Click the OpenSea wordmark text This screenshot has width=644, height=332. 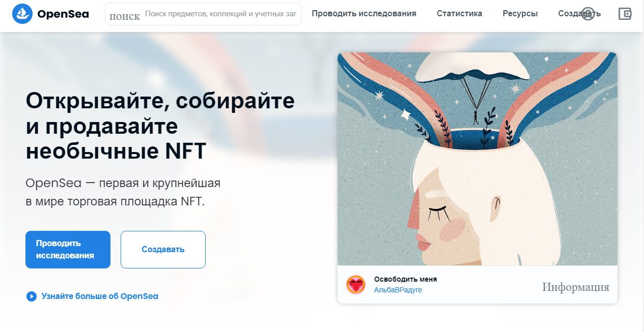[63, 14]
